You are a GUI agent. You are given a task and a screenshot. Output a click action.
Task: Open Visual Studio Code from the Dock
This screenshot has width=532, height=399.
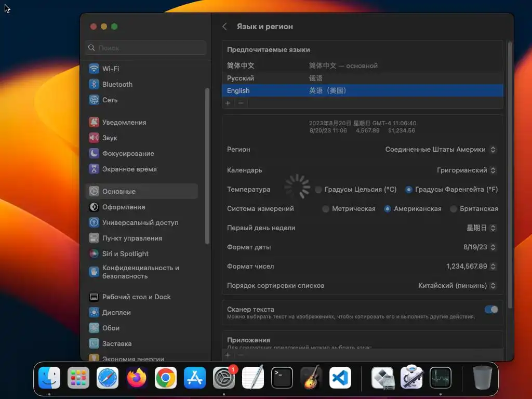coord(340,378)
